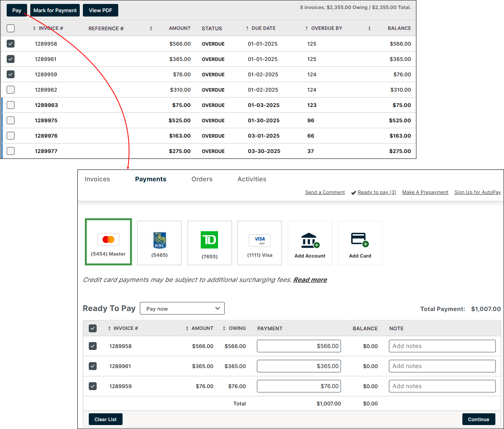Click the Continue button
The height and width of the screenshot is (429, 504).
coord(478,419)
